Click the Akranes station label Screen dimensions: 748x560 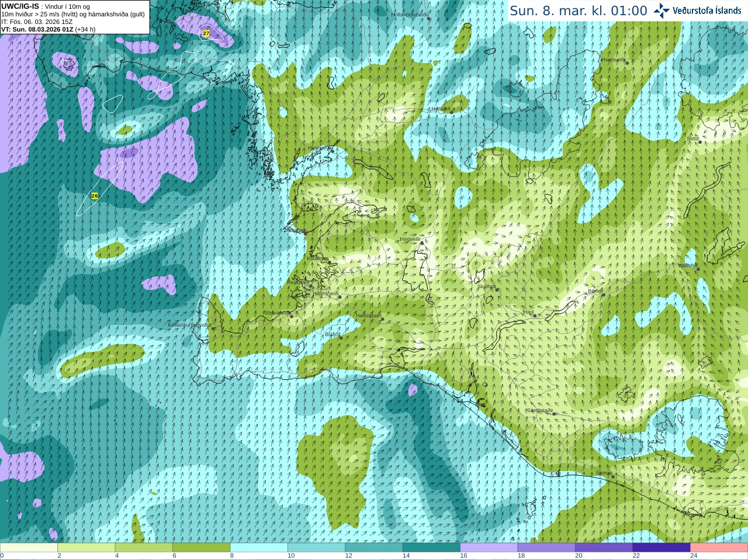(296, 230)
